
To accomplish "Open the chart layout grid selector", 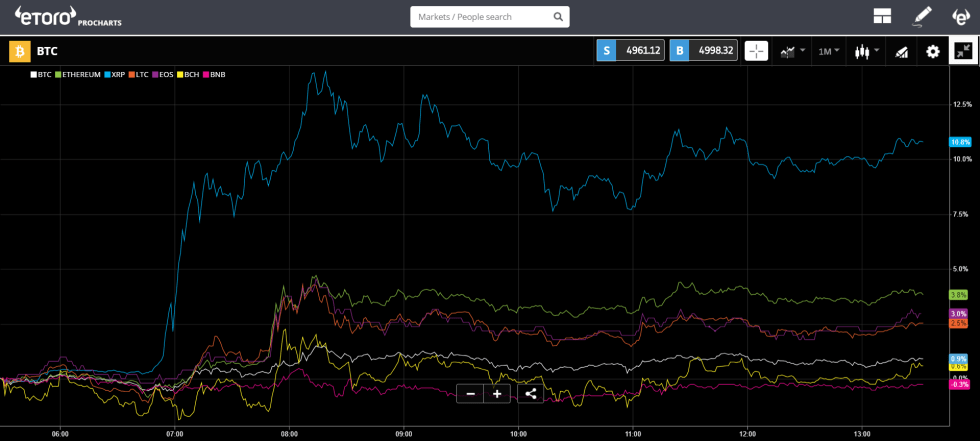I will point(881,16).
